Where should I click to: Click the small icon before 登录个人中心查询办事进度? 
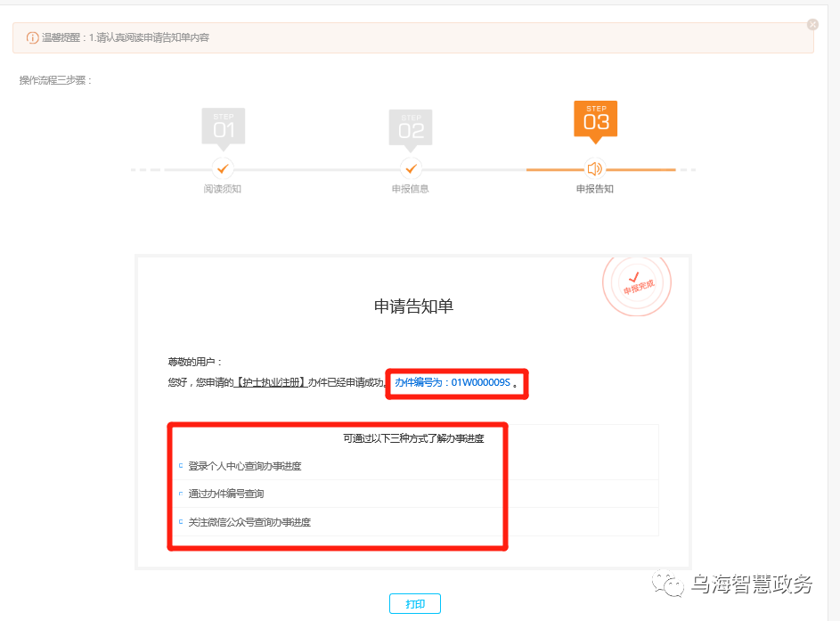coord(182,465)
